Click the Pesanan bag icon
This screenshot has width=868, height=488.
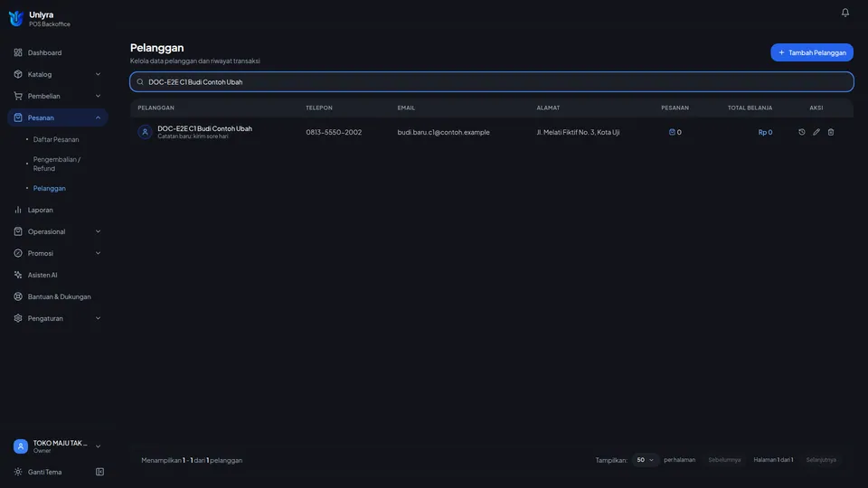coord(18,117)
